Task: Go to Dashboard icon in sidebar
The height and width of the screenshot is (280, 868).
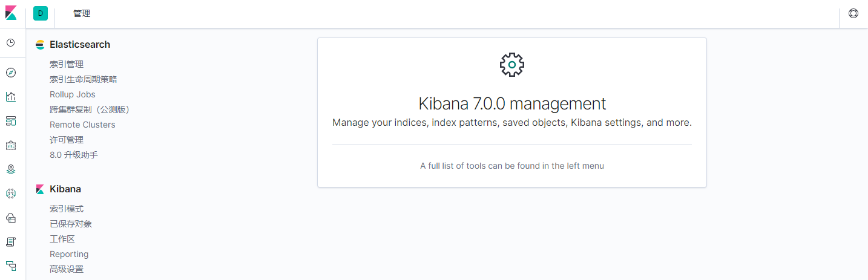Action: point(11,121)
